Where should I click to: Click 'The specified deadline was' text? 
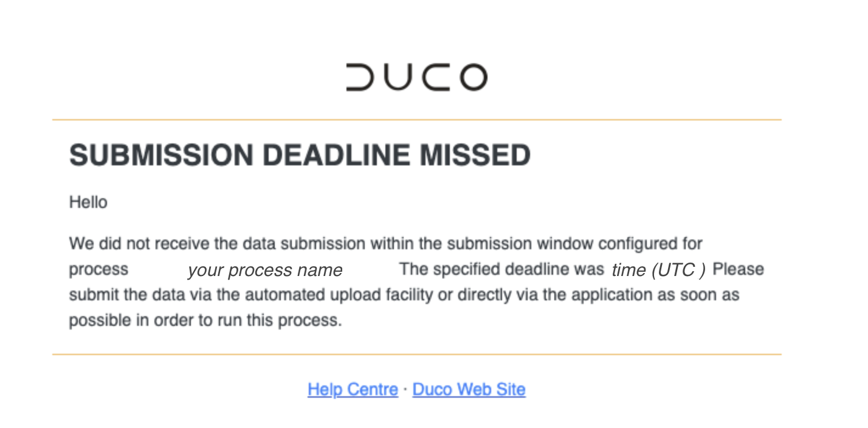(501, 269)
